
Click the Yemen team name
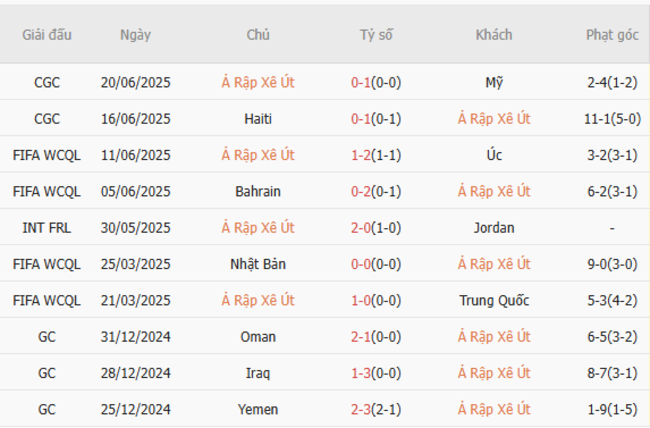(x=258, y=409)
